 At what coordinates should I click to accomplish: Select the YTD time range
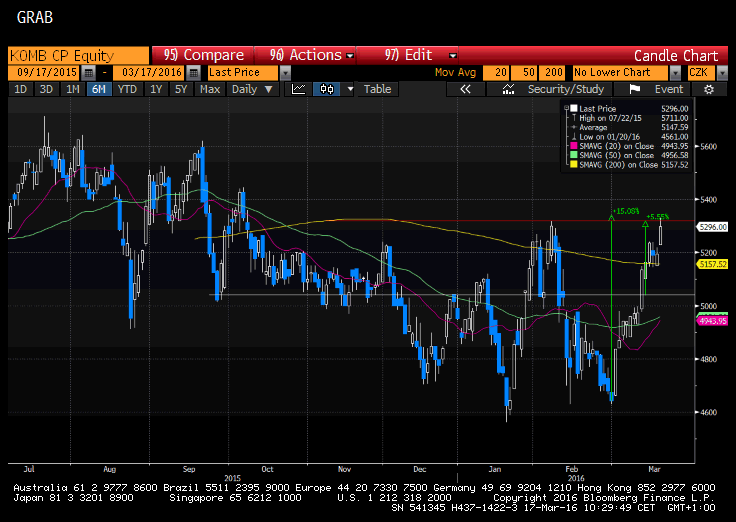[127, 89]
